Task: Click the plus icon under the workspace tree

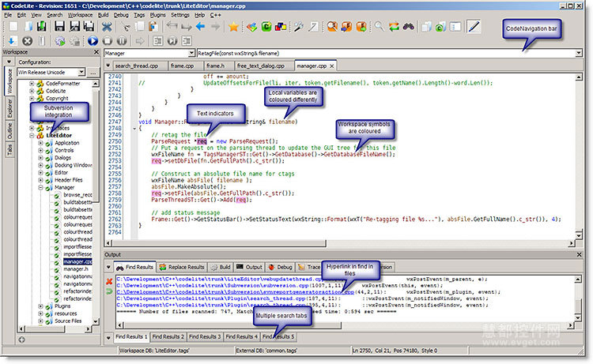Action: [21, 340]
